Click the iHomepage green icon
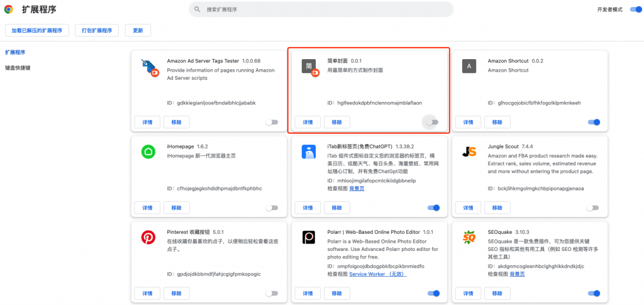The height and width of the screenshot is (305, 644). (148, 152)
